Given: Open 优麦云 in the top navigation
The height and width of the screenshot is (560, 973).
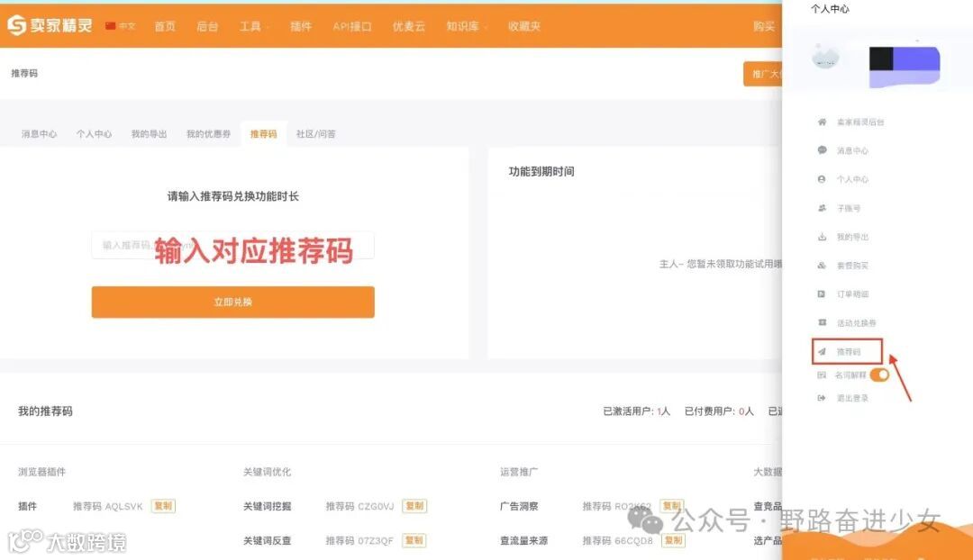Looking at the screenshot, I should [409, 26].
